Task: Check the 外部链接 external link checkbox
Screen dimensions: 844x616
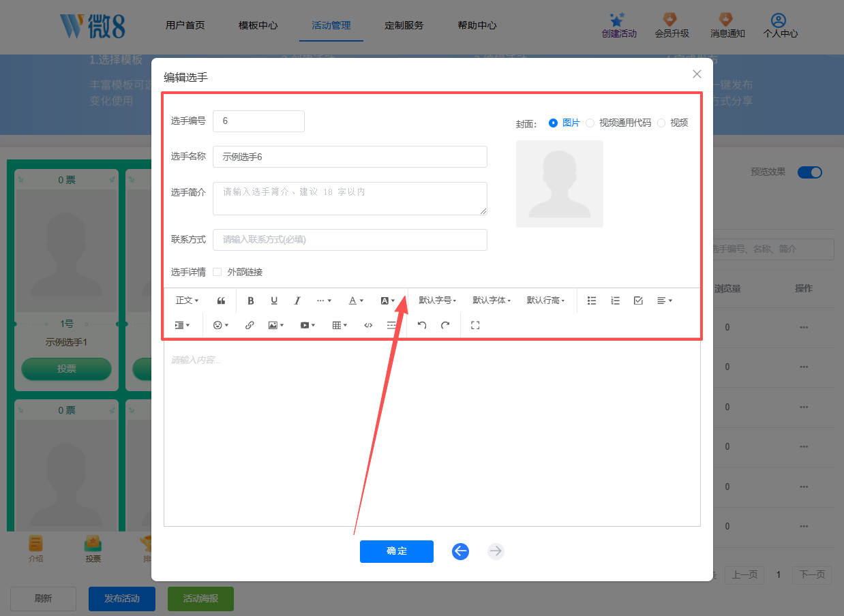Action: (x=216, y=271)
